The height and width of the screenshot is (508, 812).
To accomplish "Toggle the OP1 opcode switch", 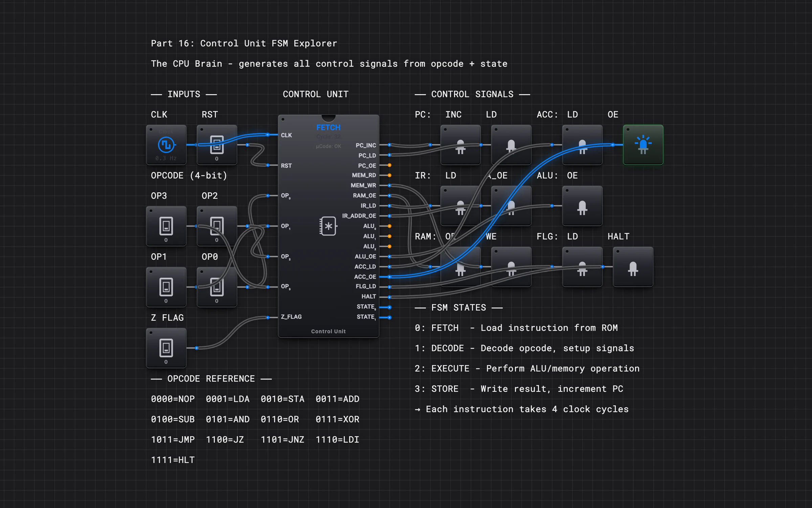I will (166, 287).
